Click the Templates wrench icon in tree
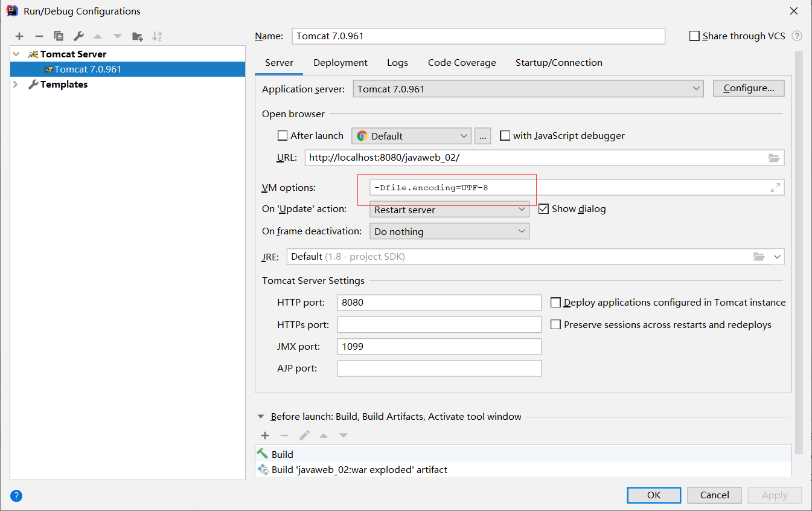Viewport: 812px width, 511px height. 33,85
